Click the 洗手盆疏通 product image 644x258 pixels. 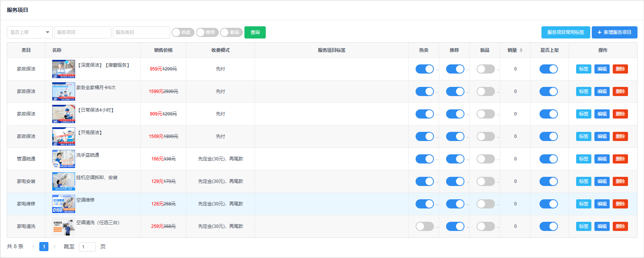point(63,159)
